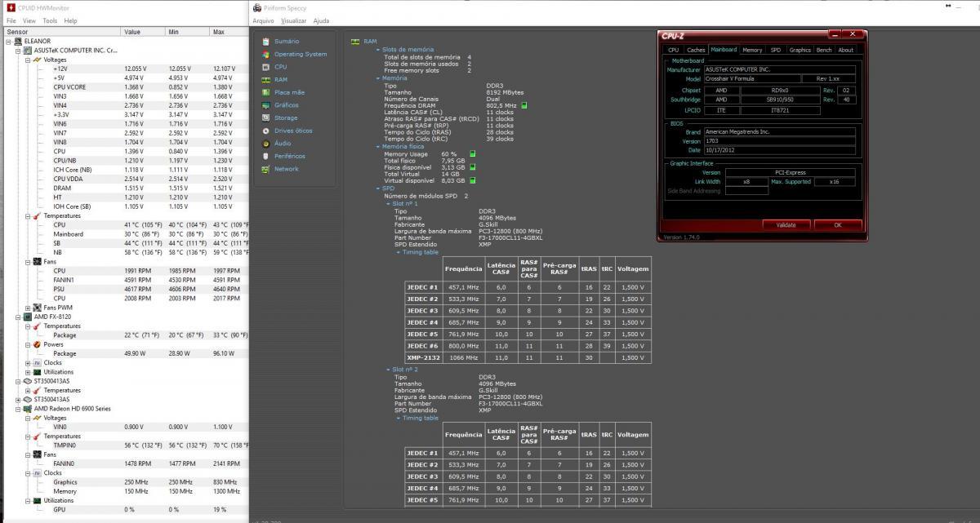Collapse the AMD FX-8120 node
The height and width of the screenshot is (523, 980).
[18, 317]
